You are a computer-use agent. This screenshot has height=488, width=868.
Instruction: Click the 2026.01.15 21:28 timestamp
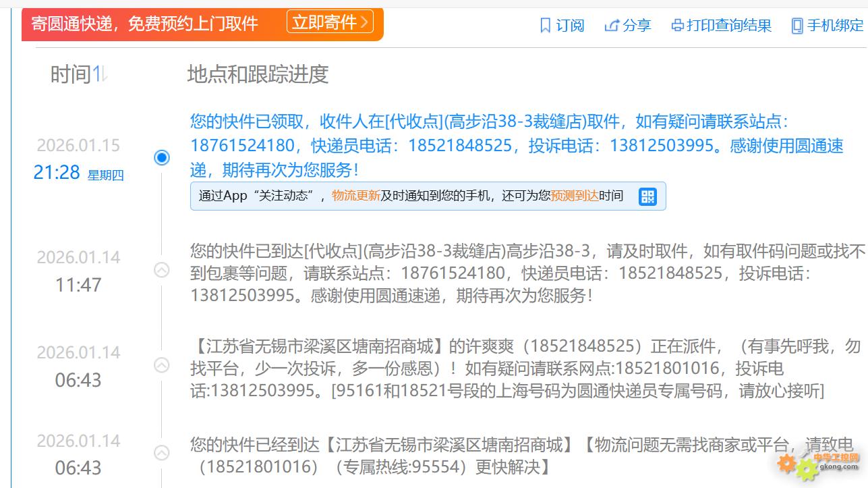[x=78, y=159]
